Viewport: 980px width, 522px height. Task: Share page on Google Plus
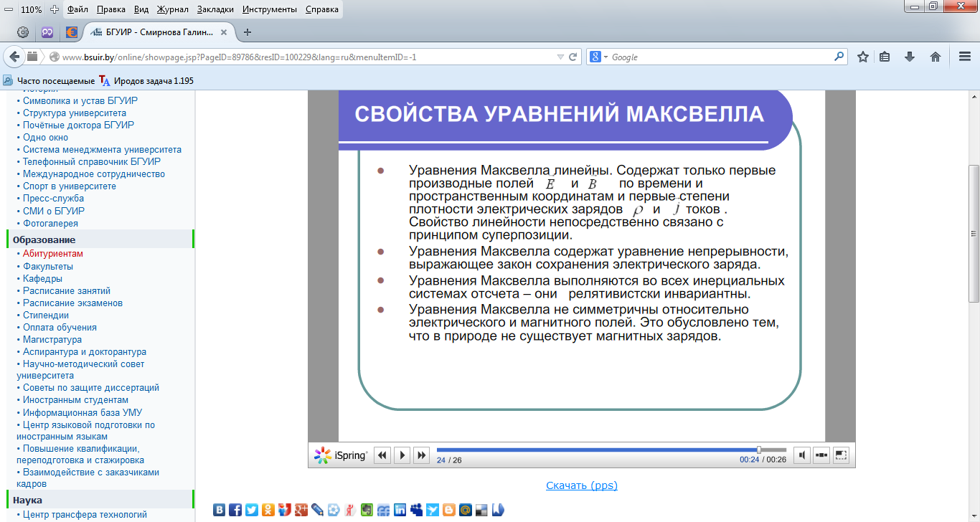point(301,510)
